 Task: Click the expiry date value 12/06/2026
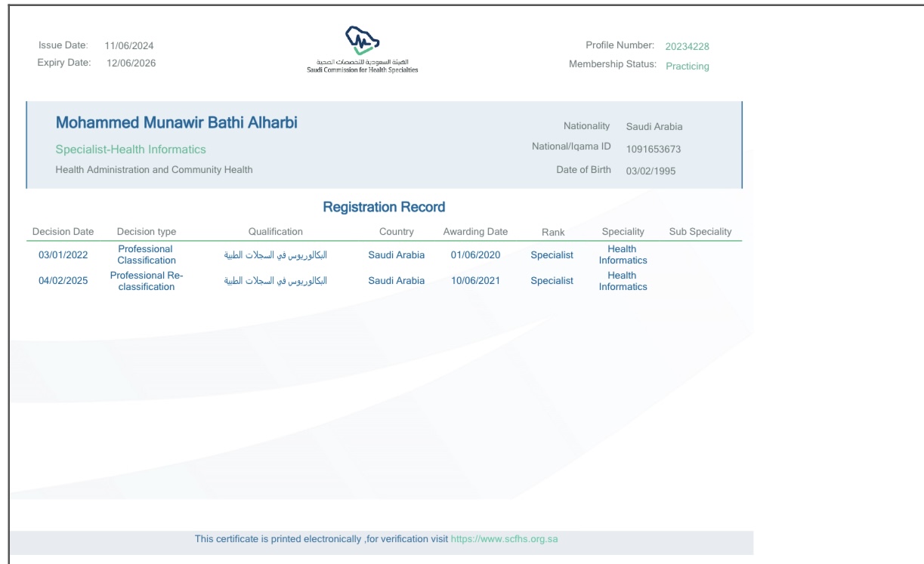(x=131, y=63)
